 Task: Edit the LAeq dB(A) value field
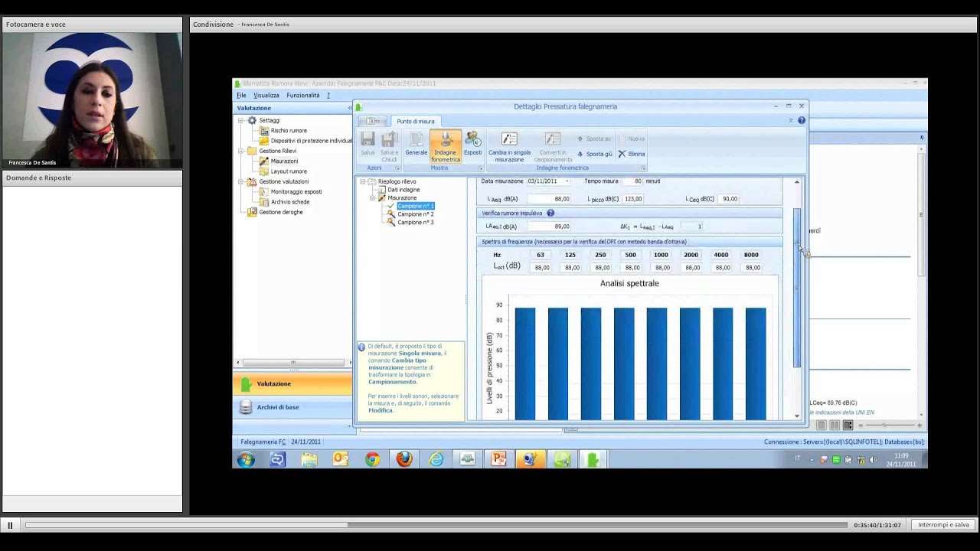click(548, 199)
